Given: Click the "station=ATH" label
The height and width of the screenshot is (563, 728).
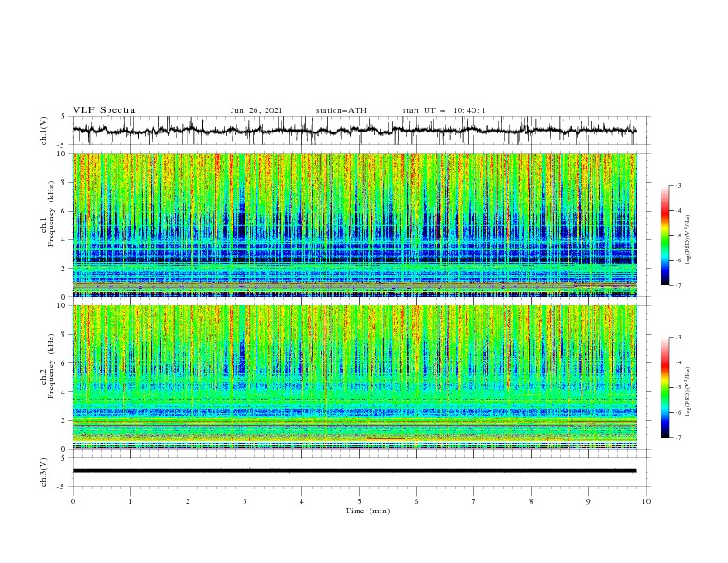Looking at the screenshot, I should click(x=341, y=110).
